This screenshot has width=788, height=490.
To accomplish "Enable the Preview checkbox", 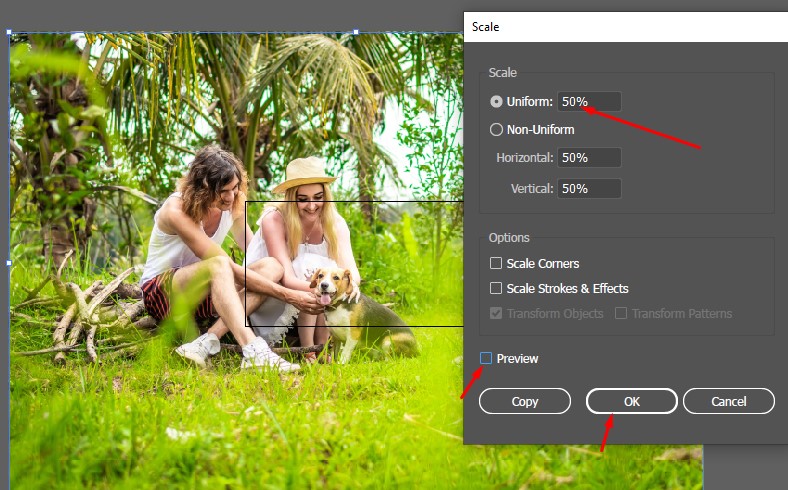I will click(486, 359).
